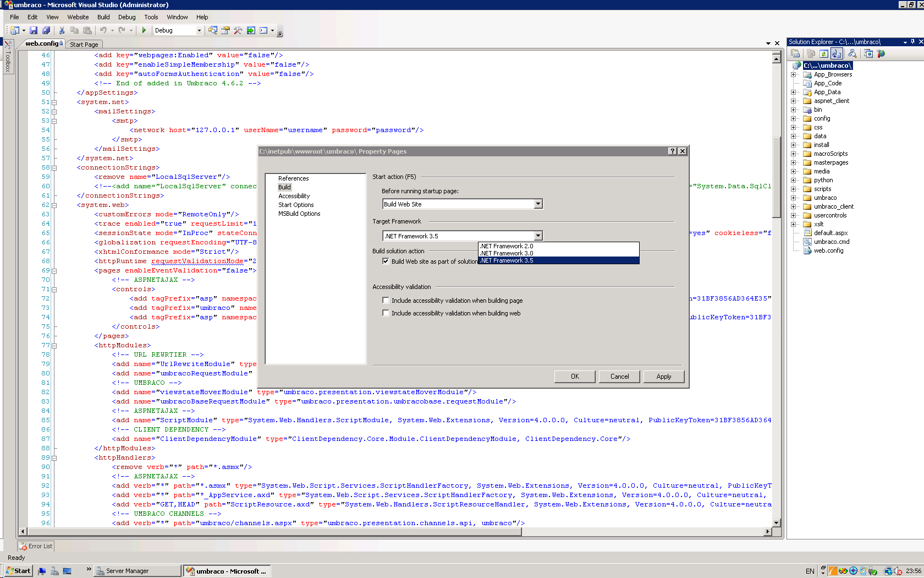Click Solution Explorer Copy Web Site icon

pyautogui.click(x=811, y=53)
